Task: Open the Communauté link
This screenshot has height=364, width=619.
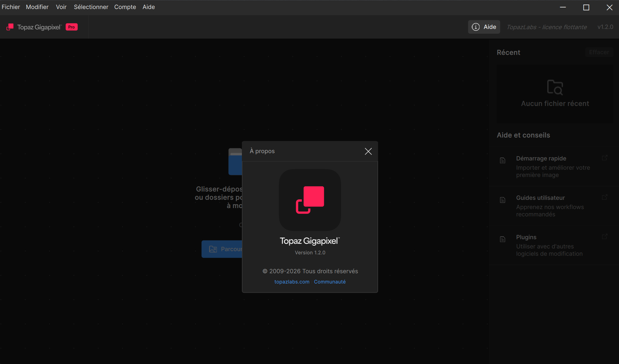Action: (x=330, y=282)
